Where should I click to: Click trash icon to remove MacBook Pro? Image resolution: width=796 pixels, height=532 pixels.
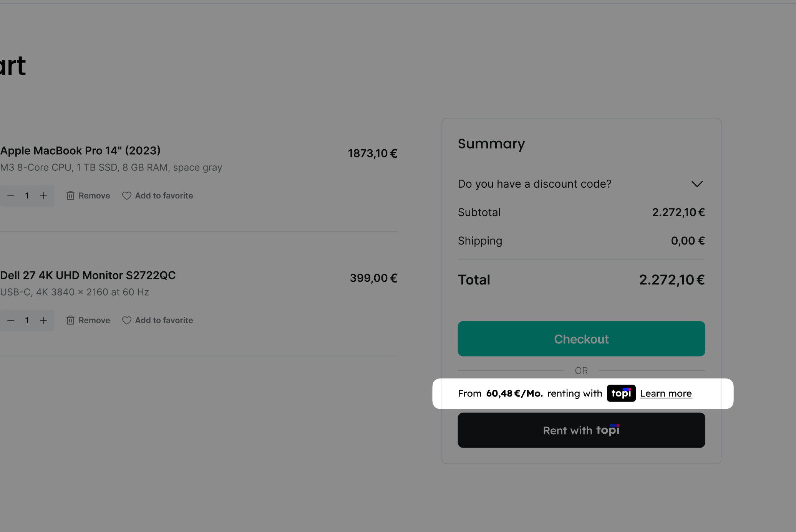(x=70, y=196)
